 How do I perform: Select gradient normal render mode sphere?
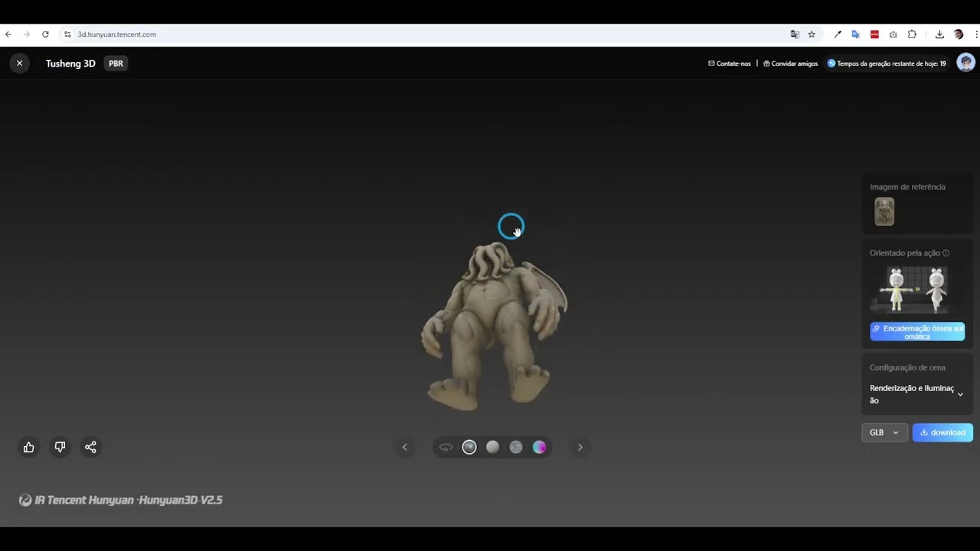pos(539,447)
